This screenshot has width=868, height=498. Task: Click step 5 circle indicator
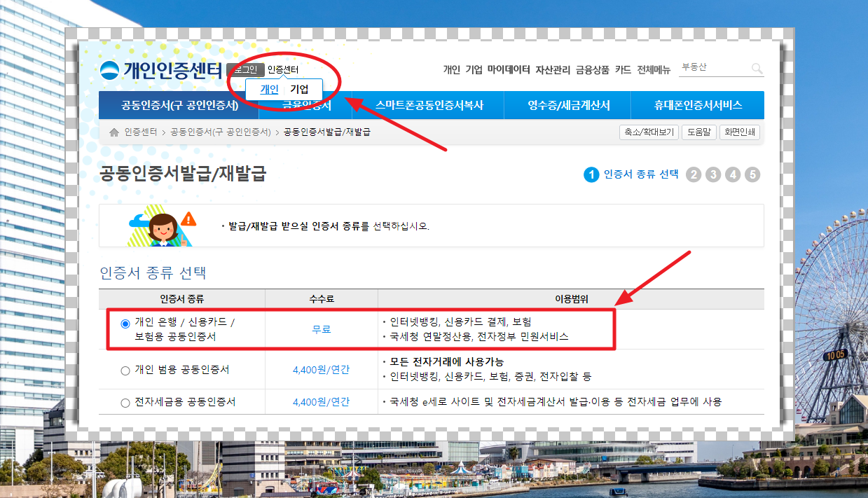tap(752, 174)
